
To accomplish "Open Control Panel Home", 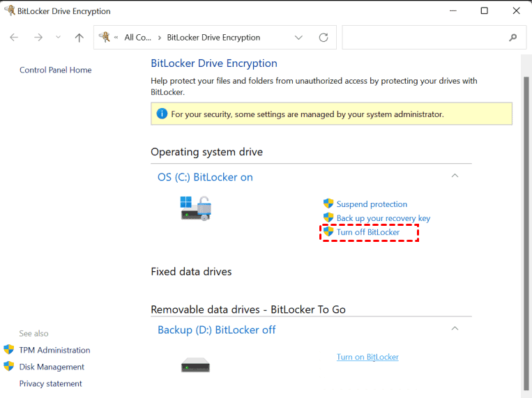I will 55,70.
